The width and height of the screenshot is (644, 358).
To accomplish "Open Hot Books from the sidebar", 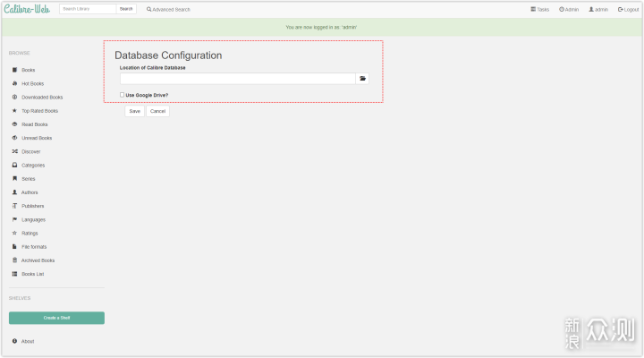I will click(32, 83).
